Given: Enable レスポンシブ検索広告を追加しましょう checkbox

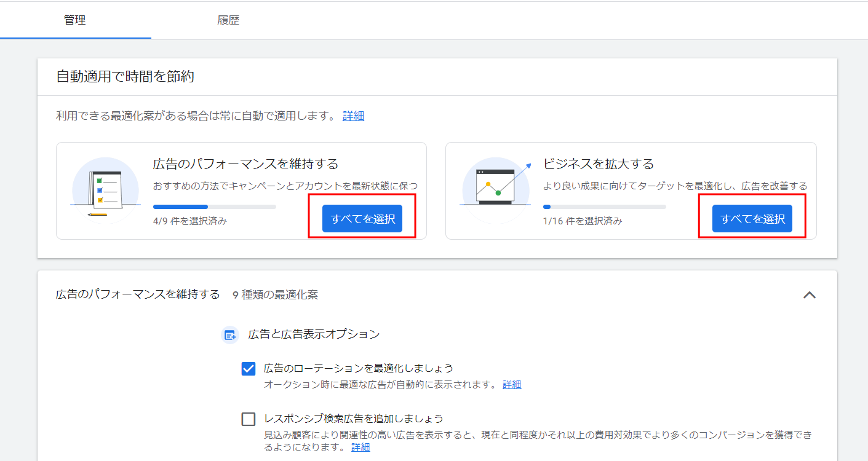Looking at the screenshot, I should pos(249,419).
